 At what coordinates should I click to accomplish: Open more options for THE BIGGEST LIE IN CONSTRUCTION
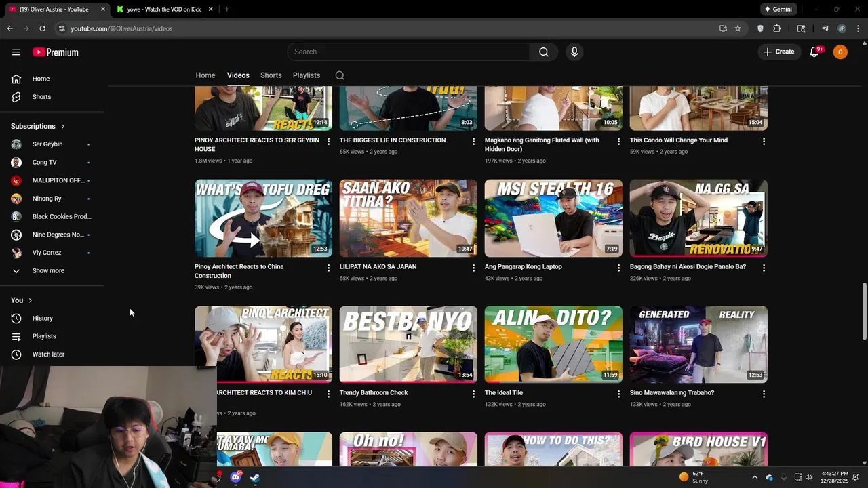click(x=473, y=142)
